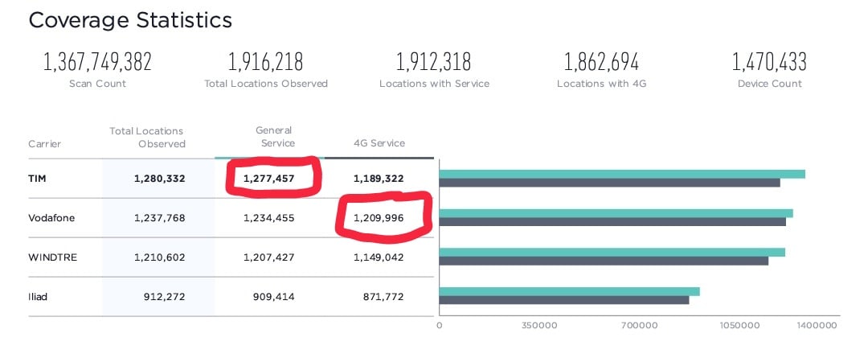Click TIM's teal General Service bar
868x350 pixels.
pyautogui.click(x=622, y=174)
